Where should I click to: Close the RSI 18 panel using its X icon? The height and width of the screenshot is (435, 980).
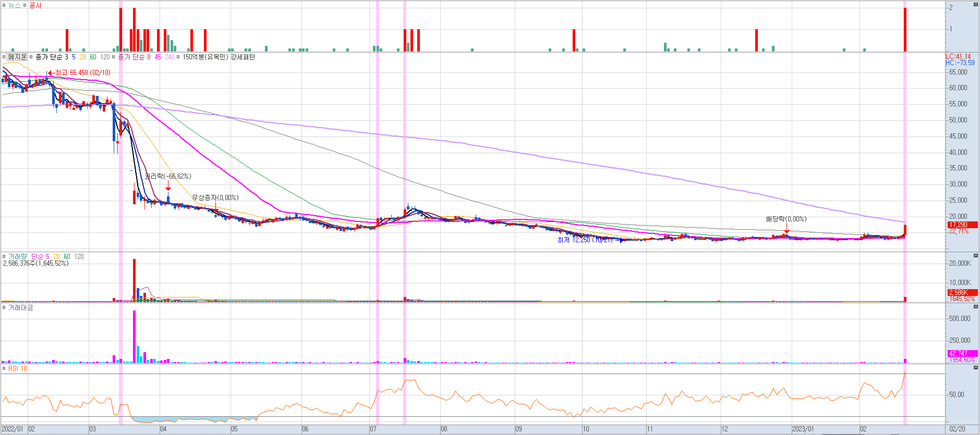tap(976, 368)
